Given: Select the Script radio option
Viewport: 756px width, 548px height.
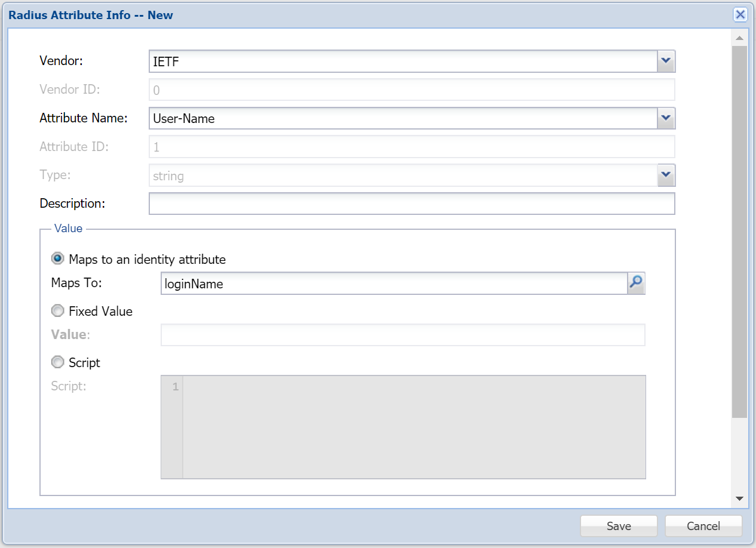Looking at the screenshot, I should [x=58, y=362].
